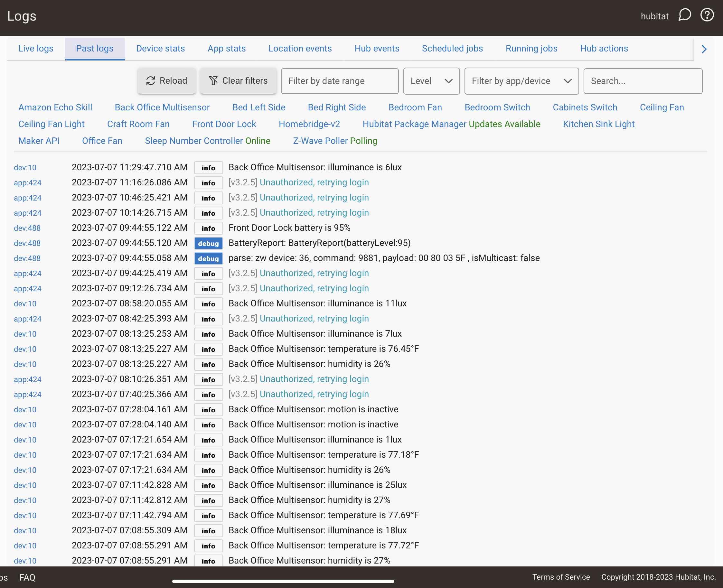Click the debug badge on the parse zw device entry
723x588 pixels.
(x=208, y=258)
